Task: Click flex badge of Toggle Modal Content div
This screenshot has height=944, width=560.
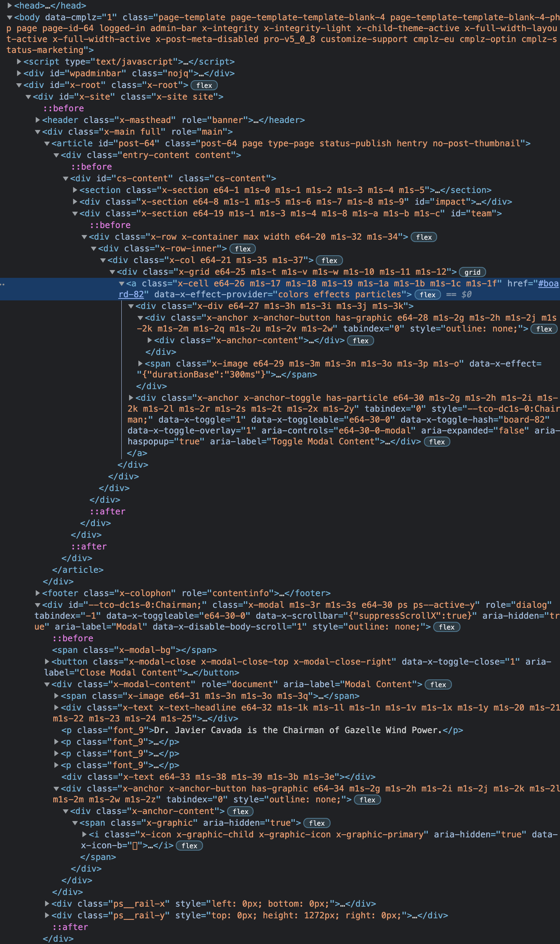Action: pos(437,442)
